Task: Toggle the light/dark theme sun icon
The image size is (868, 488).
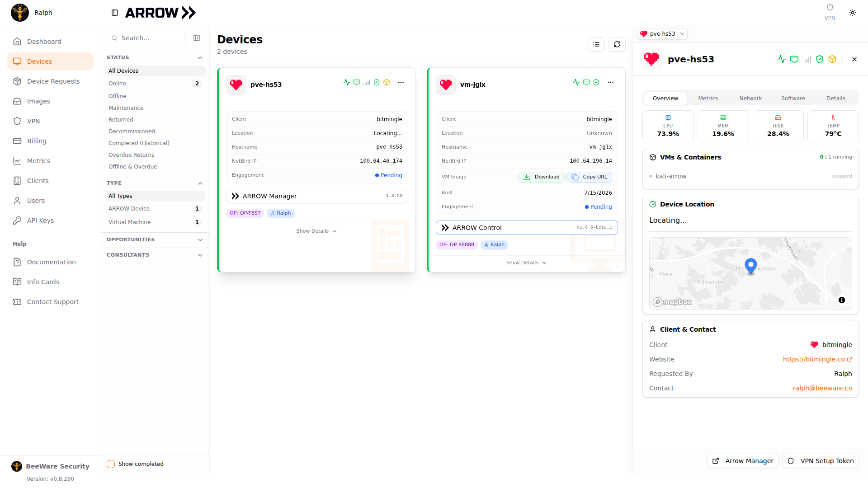Action: coord(853,13)
